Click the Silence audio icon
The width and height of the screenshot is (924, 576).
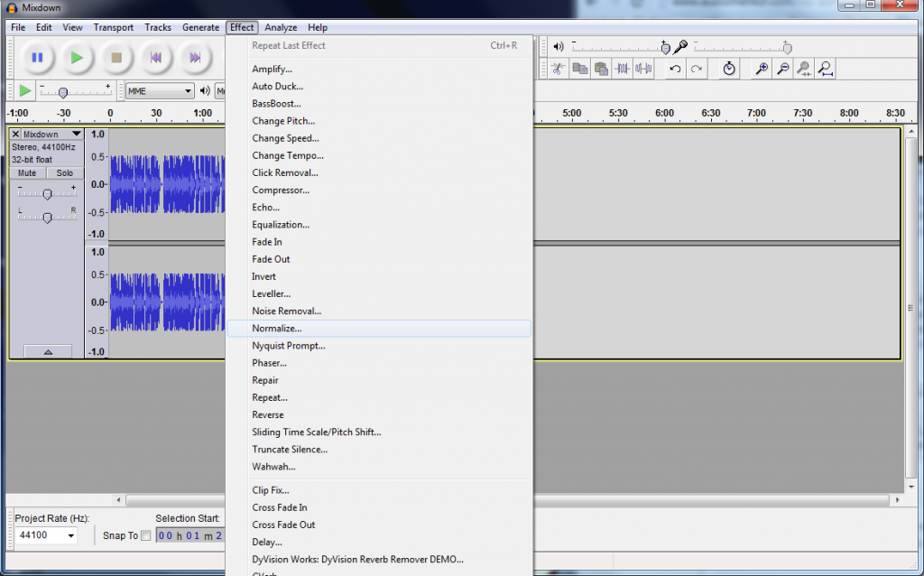pos(643,69)
